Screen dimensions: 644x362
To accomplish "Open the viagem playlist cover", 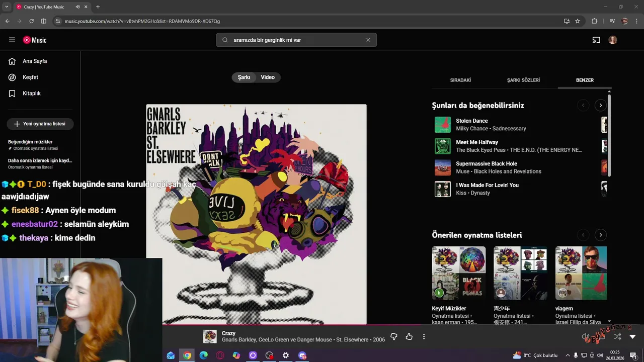I will 581,273.
